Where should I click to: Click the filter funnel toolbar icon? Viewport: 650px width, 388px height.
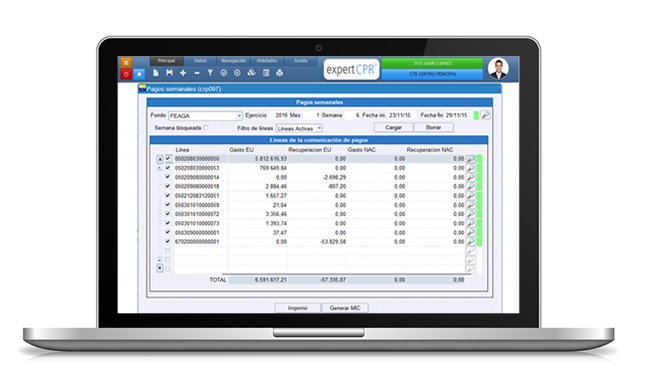pos(210,73)
